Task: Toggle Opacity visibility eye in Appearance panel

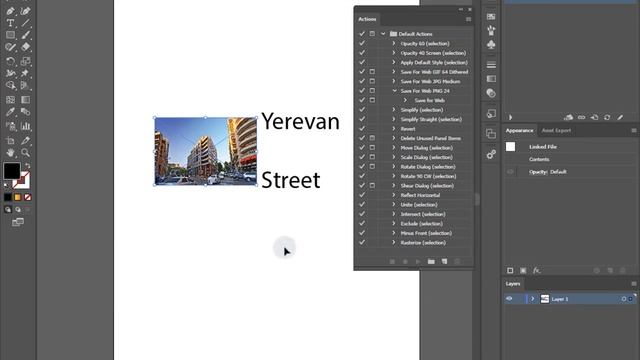Action: coord(510,172)
